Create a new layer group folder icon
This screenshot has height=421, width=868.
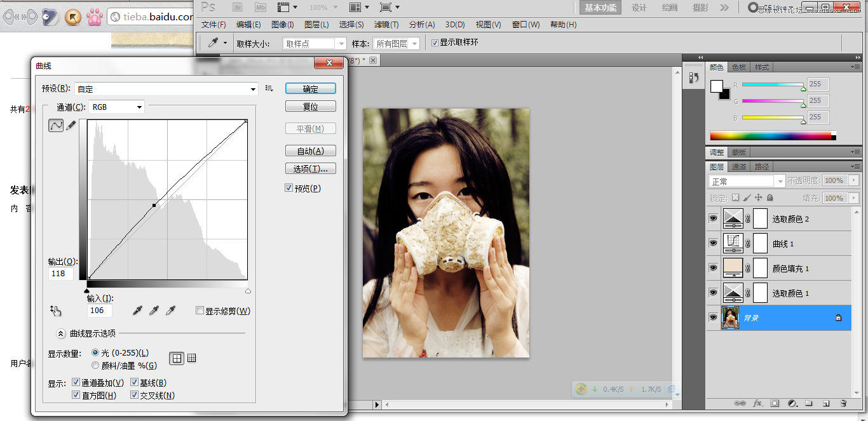809,403
